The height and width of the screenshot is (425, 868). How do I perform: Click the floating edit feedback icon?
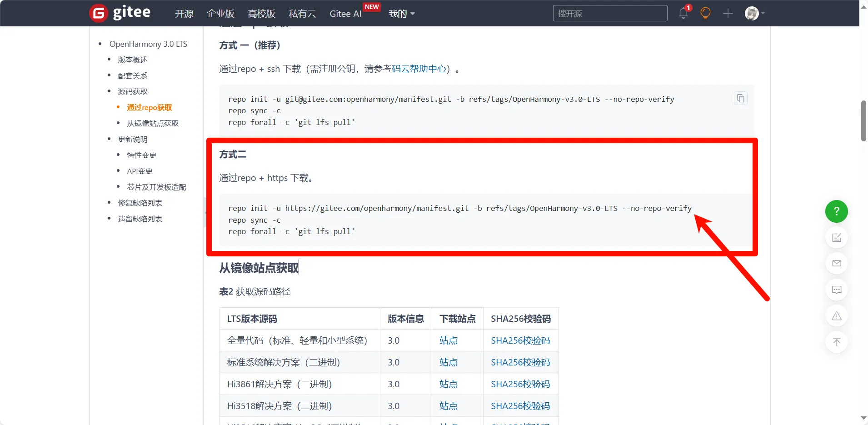click(836, 238)
